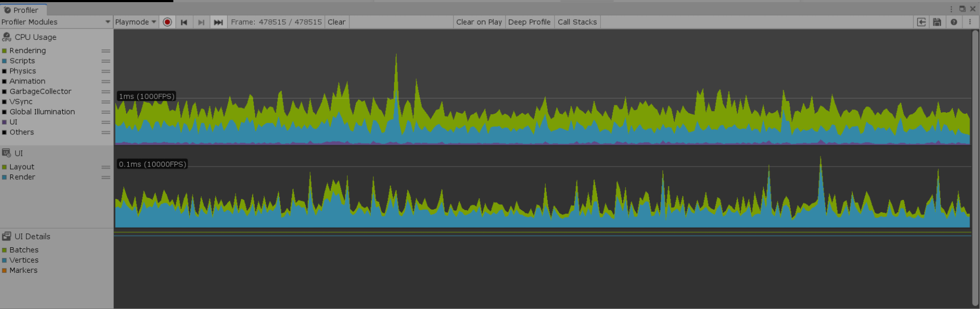Jump to the current frame

point(218,22)
